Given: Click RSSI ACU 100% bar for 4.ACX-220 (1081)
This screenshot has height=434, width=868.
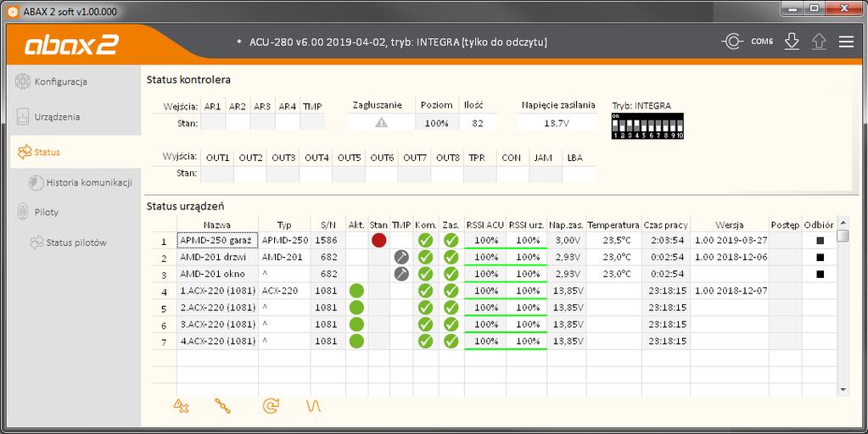Looking at the screenshot, I should pos(485,341).
